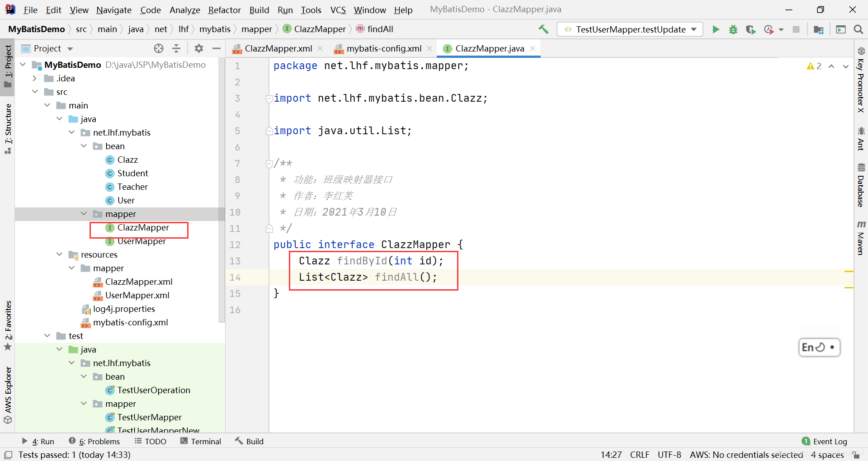Collapse the main folder in tree

coord(47,105)
